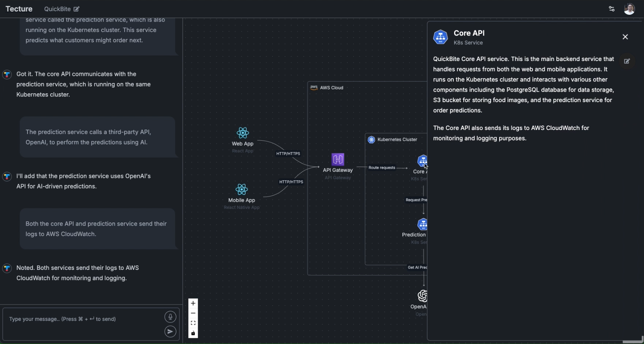The width and height of the screenshot is (644, 344).
Task: Click the Tecture logo
Action: [19, 9]
